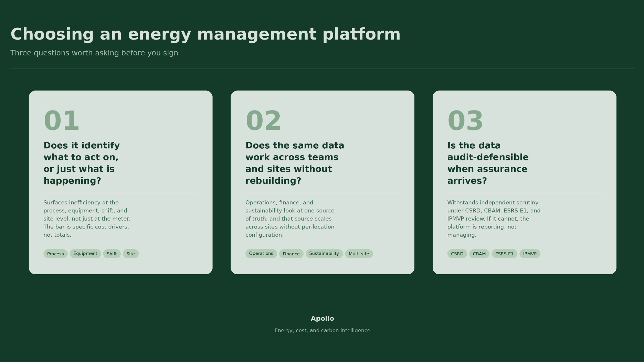Select the Multi-site tag
This screenshot has height=362, width=644.
click(x=359, y=254)
